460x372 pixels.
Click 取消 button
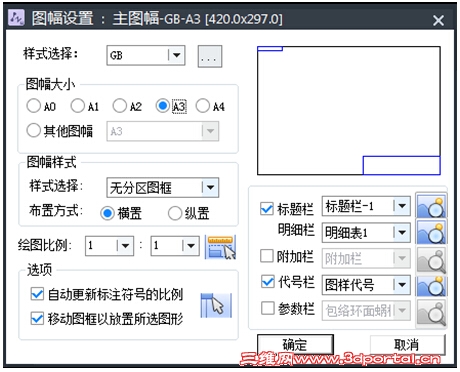(x=407, y=345)
